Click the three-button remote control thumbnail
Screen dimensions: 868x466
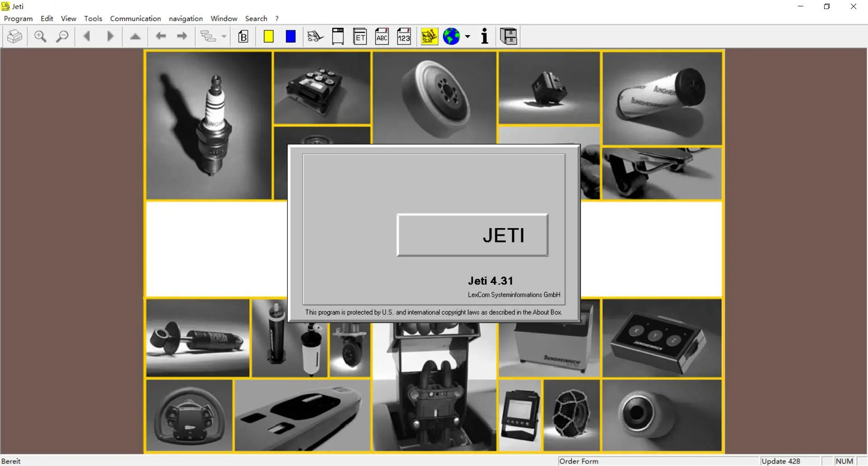click(x=662, y=338)
